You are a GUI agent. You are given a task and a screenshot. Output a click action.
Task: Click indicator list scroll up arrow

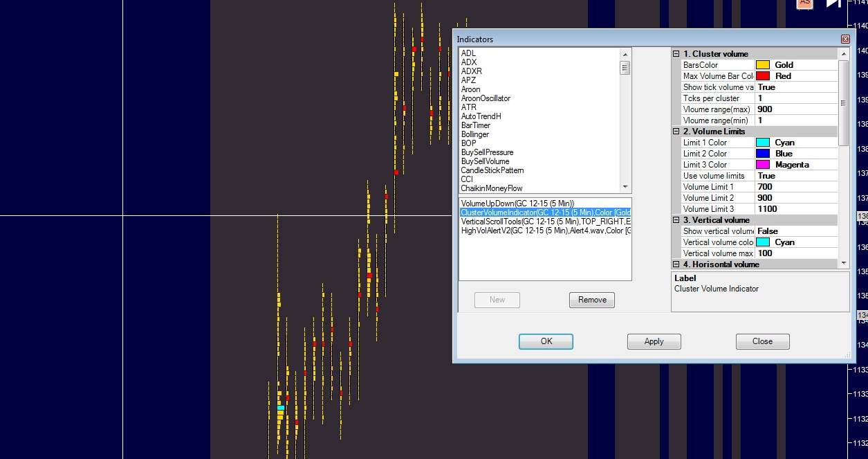point(625,54)
